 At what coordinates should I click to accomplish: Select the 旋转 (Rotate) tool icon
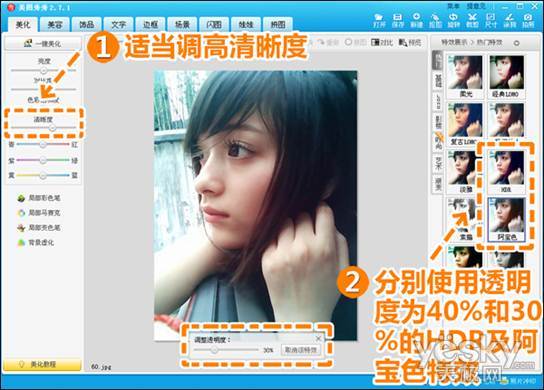(x=453, y=20)
